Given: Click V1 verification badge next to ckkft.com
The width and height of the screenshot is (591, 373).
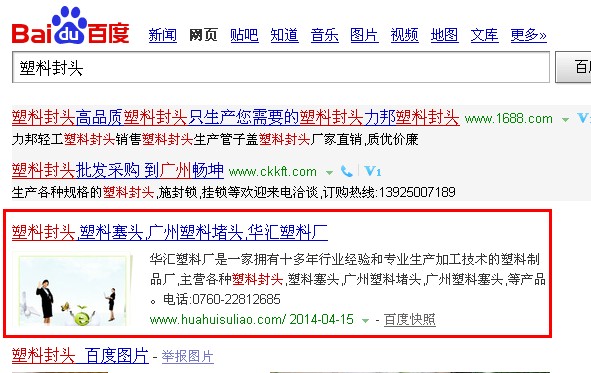Looking at the screenshot, I should point(373,171).
